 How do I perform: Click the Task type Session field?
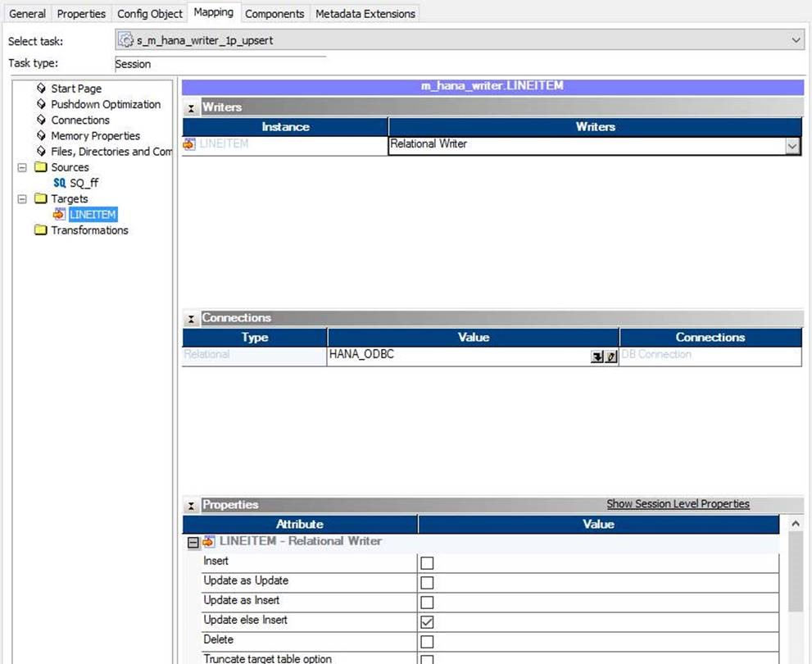coord(220,64)
